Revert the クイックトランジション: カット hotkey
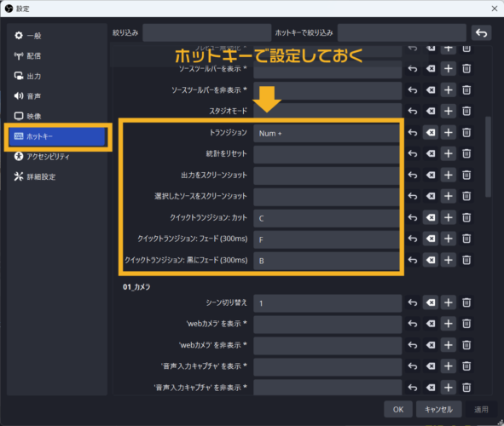 click(413, 217)
